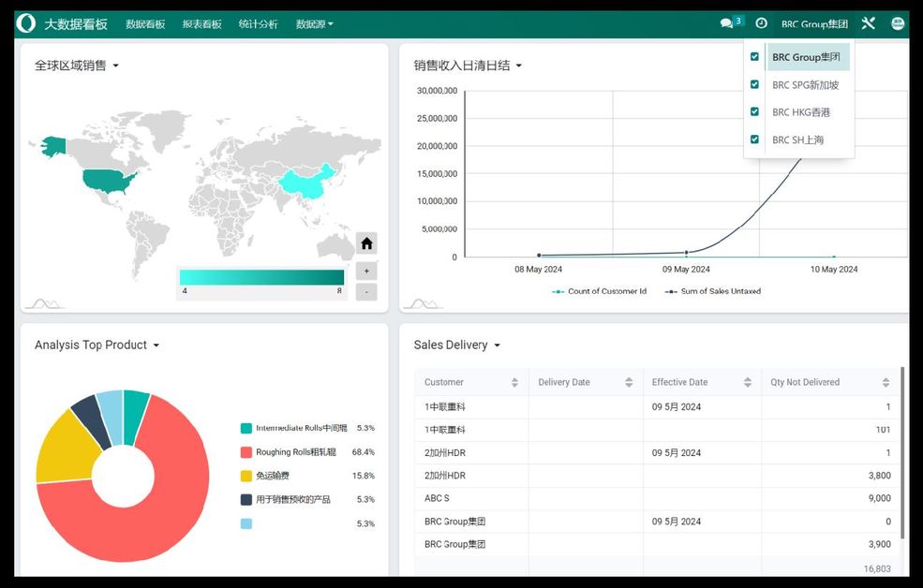Uncheck BRC Group集团 company checkbox
The image size is (923, 588).
point(754,57)
